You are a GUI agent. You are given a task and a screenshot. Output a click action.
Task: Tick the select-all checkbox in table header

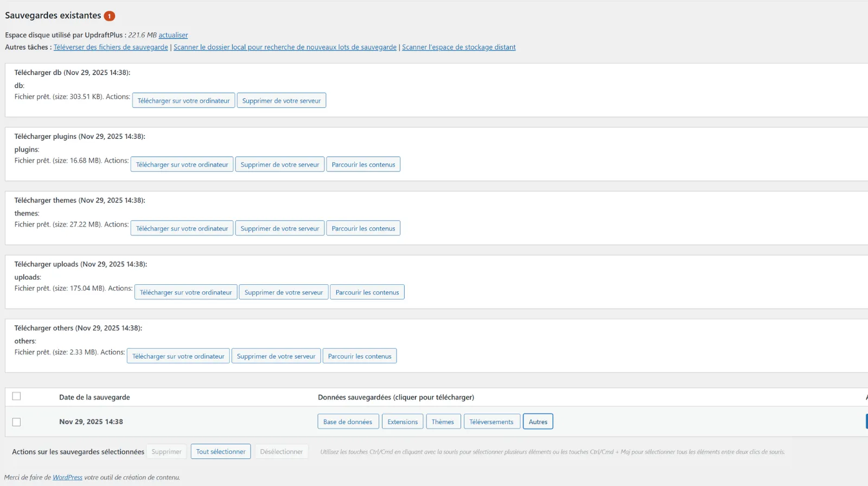(x=16, y=397)
